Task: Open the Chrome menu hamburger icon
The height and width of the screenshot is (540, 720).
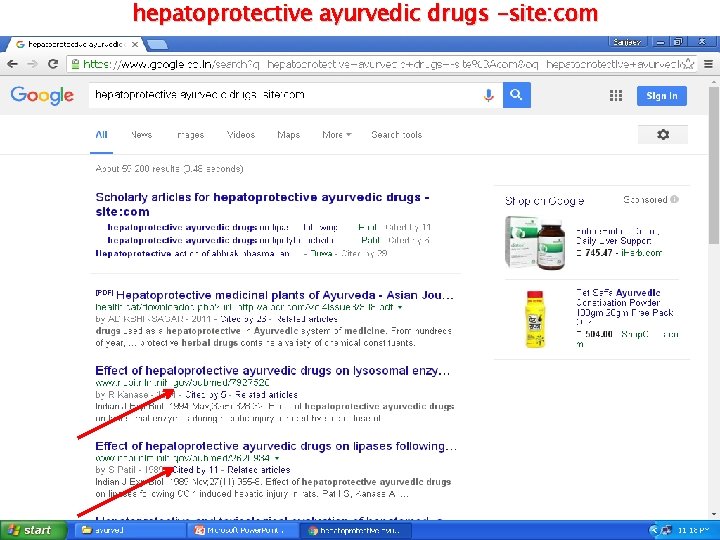Action: [709, 64]
